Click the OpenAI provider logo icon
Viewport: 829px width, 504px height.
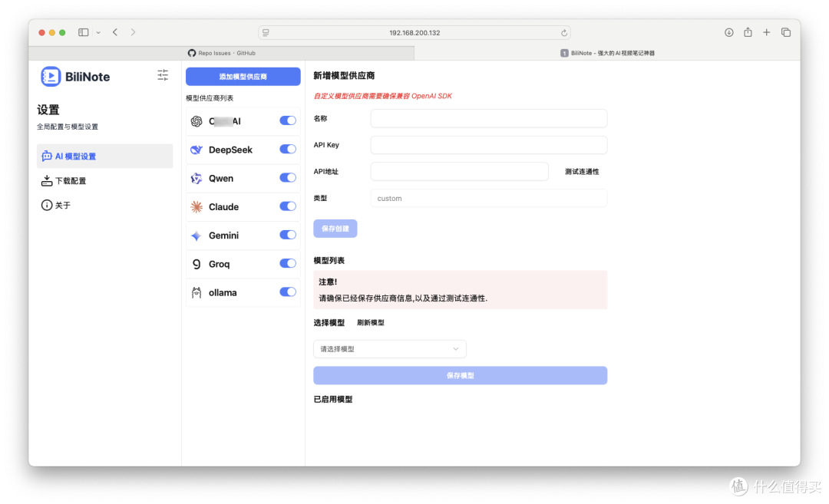point(197,121)
